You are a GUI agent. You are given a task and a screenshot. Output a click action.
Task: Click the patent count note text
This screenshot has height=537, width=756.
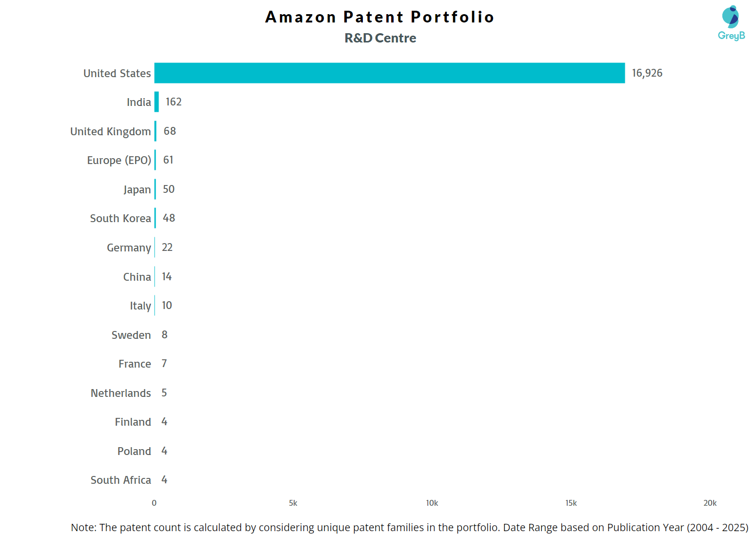pyautogui.click(x=409, y=528)
